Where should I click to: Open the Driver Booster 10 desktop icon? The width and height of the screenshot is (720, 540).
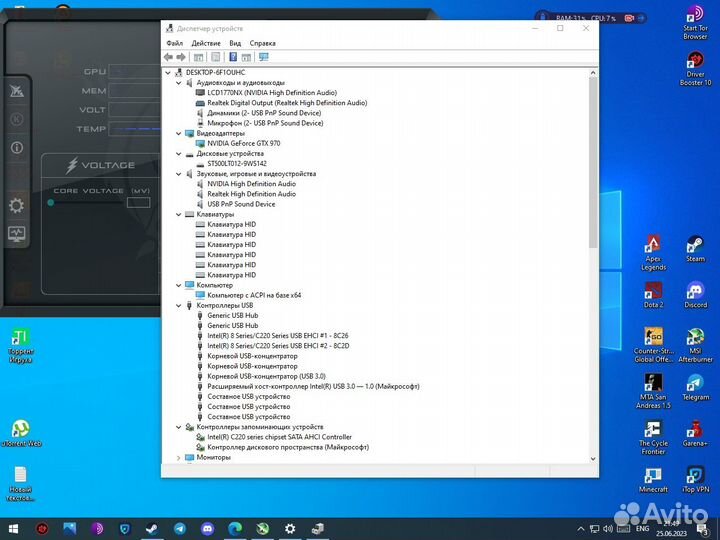click(x=695, y=68)
